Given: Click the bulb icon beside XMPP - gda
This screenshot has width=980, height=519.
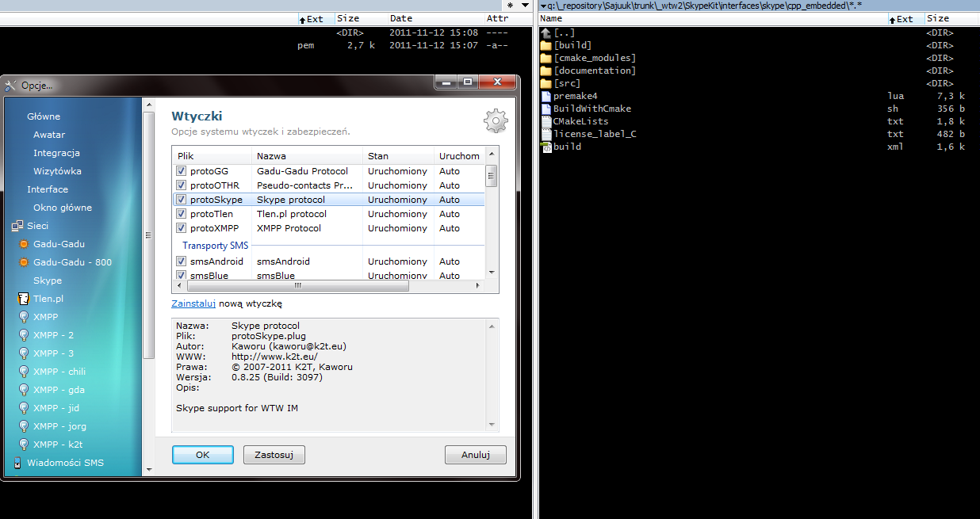Looking at the screenshot, I should click(24, 390).
